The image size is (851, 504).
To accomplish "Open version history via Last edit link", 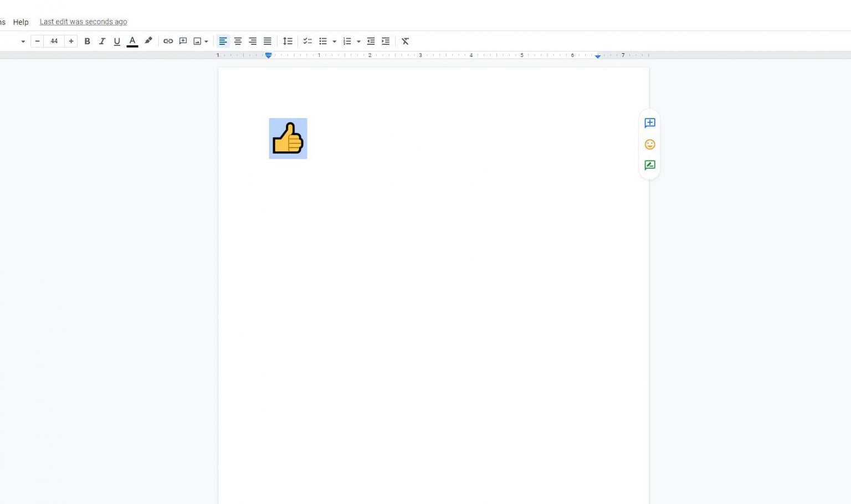I will point(83,22).
